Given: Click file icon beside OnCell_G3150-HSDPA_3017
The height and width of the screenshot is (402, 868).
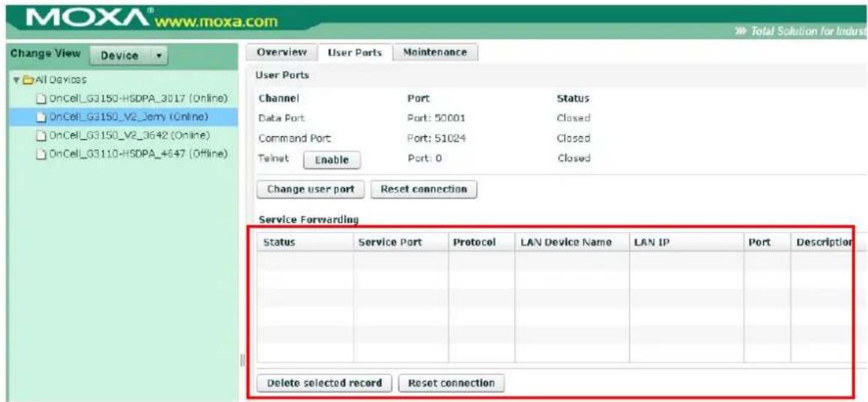Looking at the screenshot, I should click(x=40, y=100).
